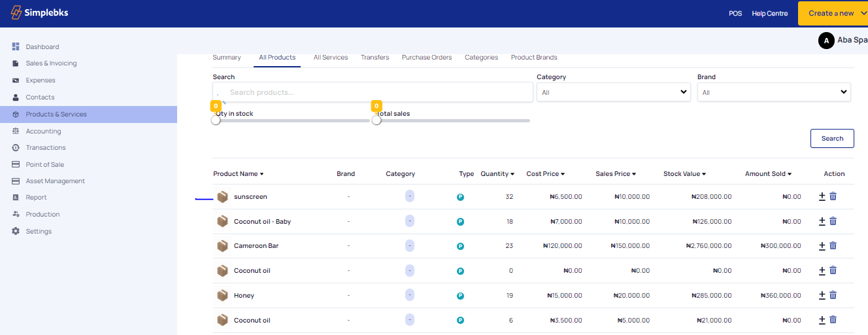The height and width of the screenshot is (335, 868).
Task: Click the trash icon for Honey row
Action: 833,296
